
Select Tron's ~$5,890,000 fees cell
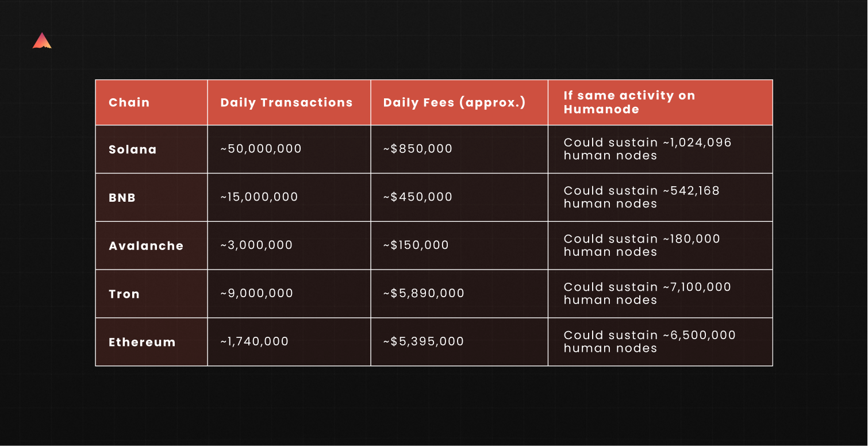click(424, 294)
